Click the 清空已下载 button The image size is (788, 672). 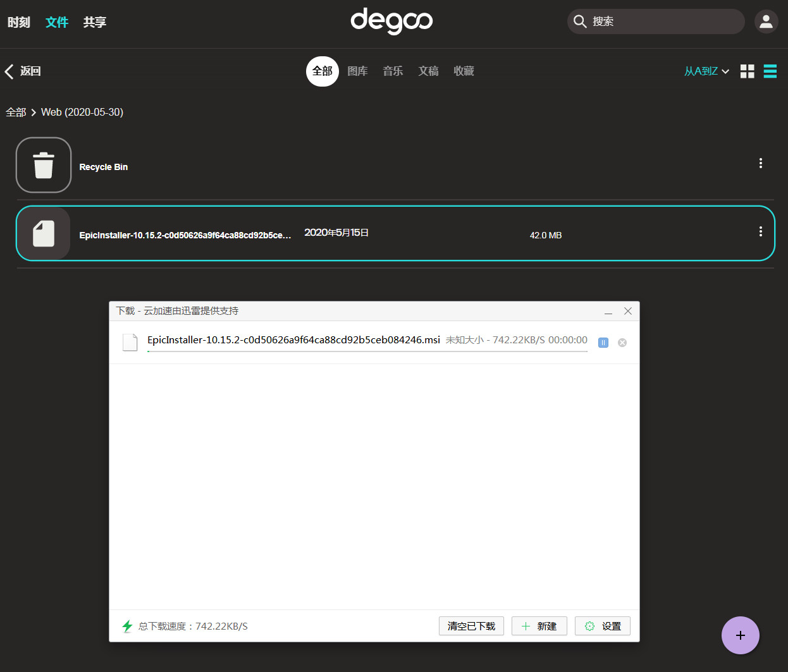click(x=471, y=626)
